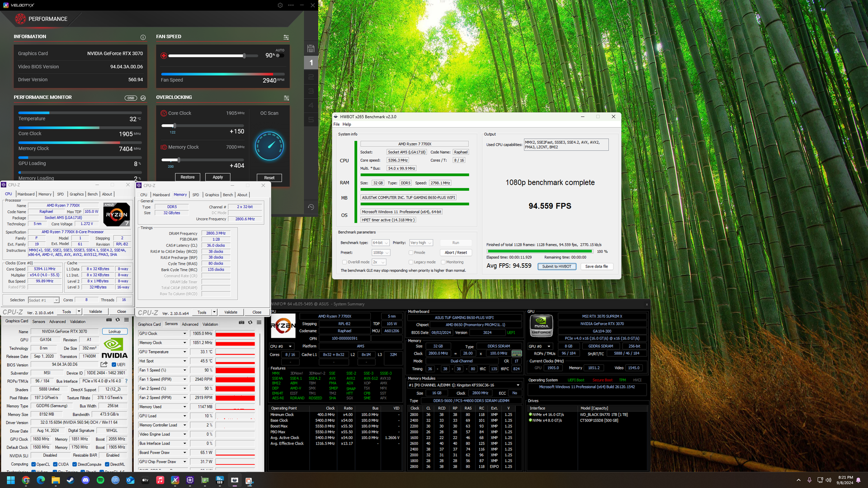
Task: Click Reset under OC Scan
Action: coord(269,178)
